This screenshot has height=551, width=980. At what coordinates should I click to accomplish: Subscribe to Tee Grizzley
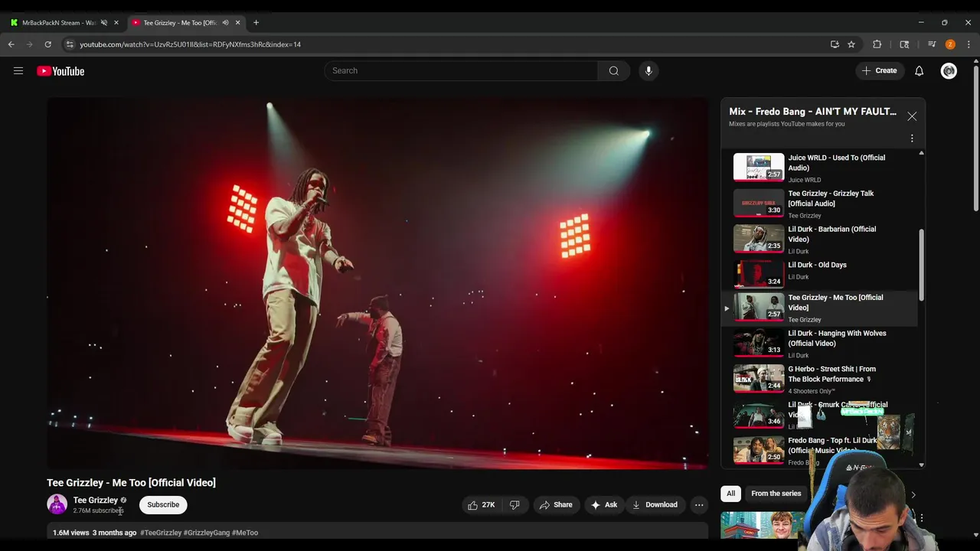click(163, 504)
